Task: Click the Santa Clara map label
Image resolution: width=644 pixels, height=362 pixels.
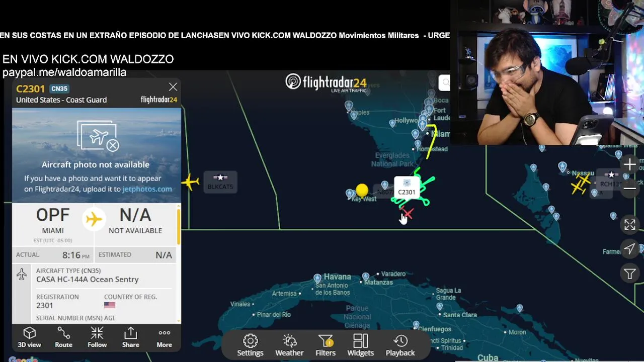Action: [460, 315]
